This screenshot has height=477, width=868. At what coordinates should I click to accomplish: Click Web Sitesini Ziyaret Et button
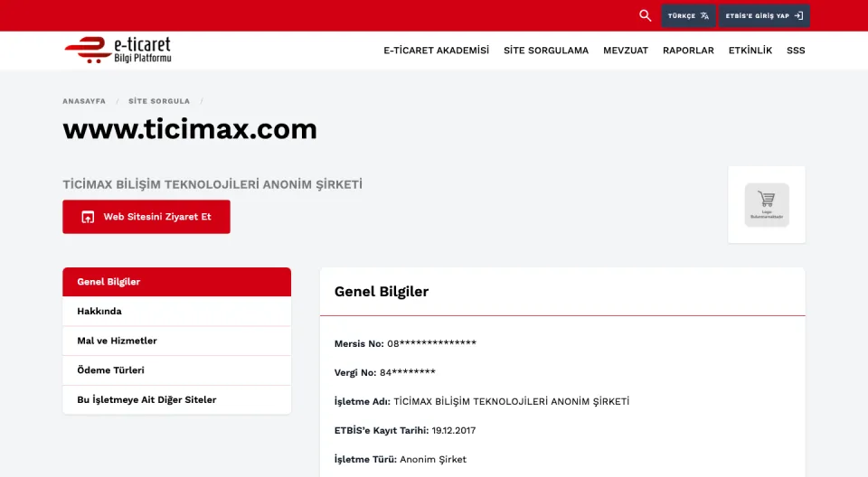point(146,217)
